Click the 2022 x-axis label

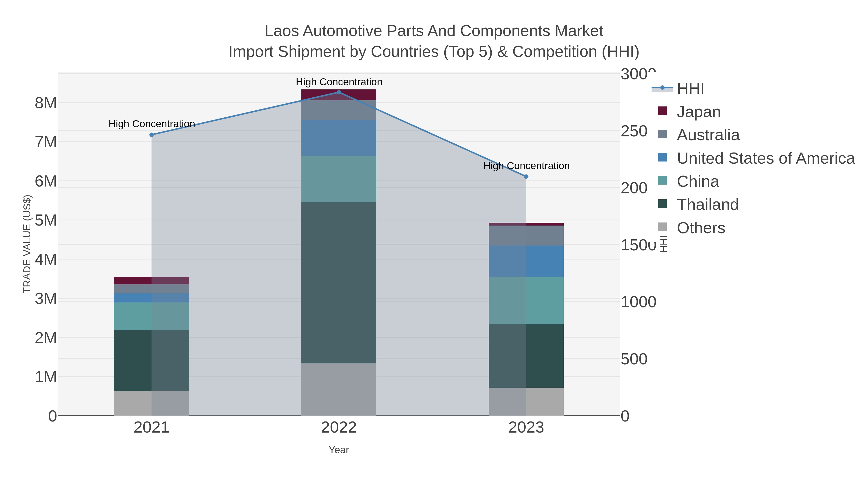pos(339,428)
